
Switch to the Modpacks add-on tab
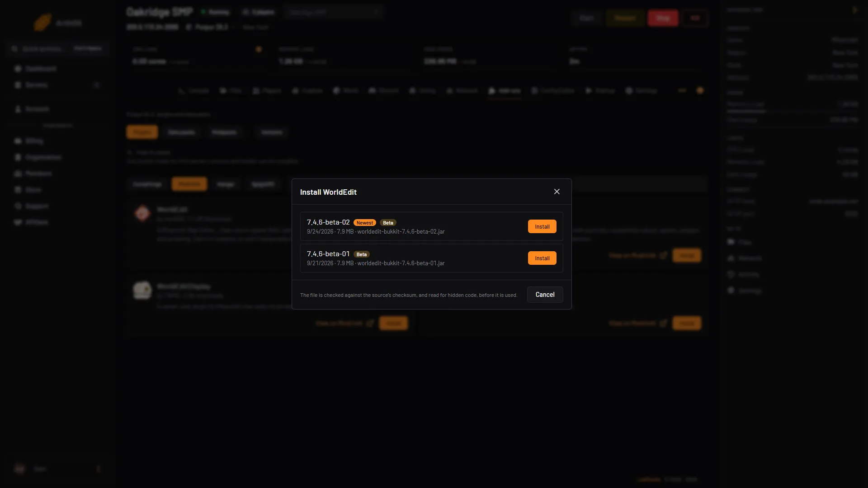pyautogui.click(x=224, y=132)
